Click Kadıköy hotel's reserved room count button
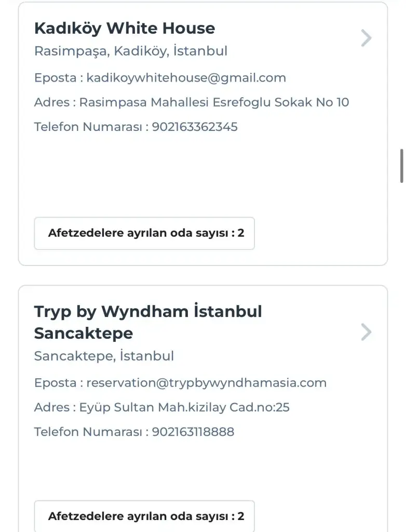The image size is (406, 532). (x=144, y=233)
